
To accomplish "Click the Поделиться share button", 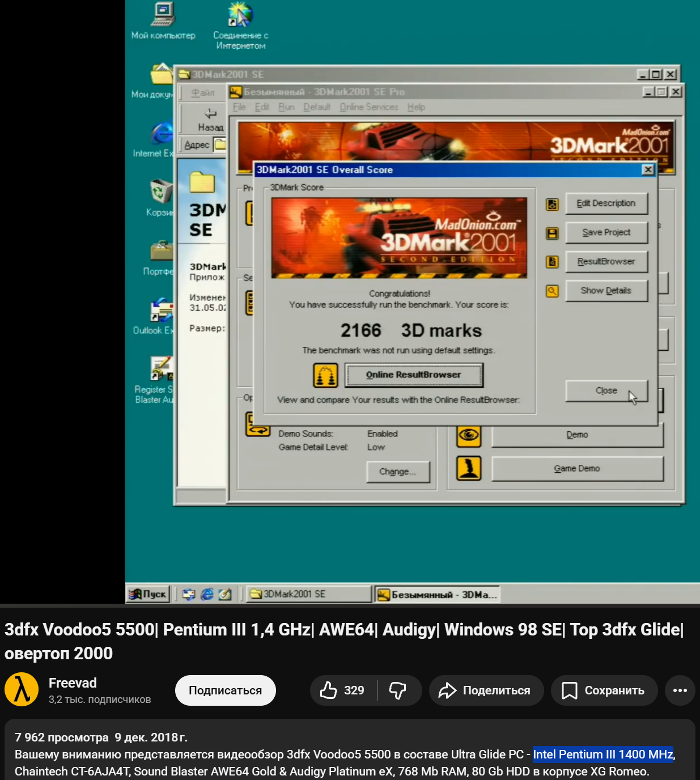I will point(486,690).
